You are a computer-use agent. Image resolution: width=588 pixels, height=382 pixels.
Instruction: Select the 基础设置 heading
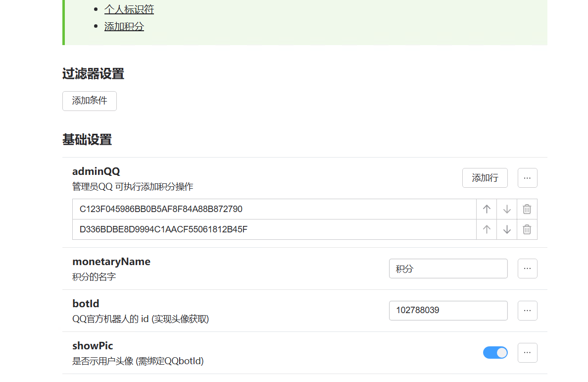[x=87, y=140]
